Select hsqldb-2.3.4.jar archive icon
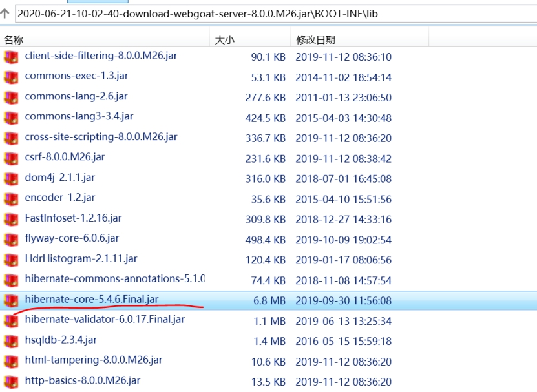 pyautogui.click(x=11, y=342)
